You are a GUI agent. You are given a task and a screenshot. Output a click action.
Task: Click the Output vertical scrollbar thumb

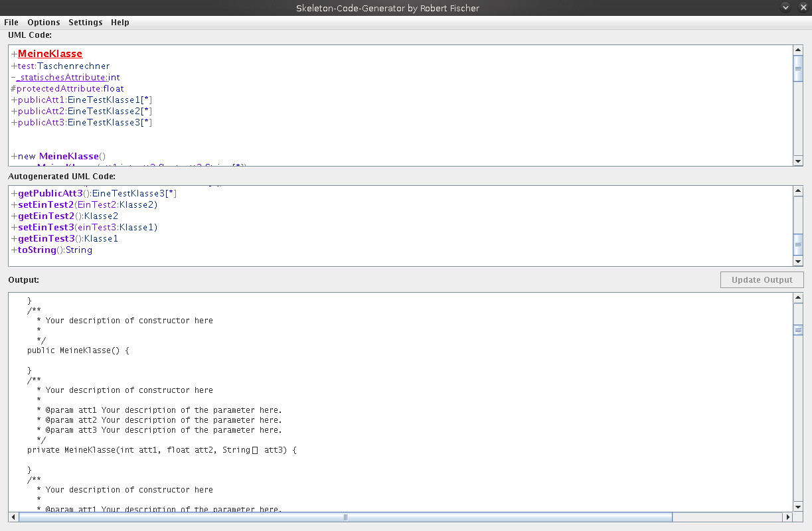798,330
